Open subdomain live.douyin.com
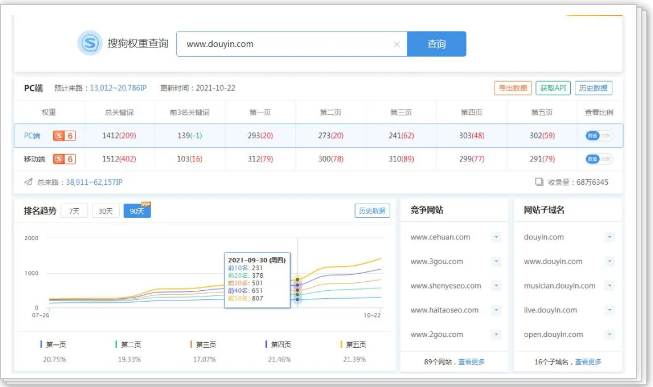The height and width of the screenshot is (387, 653). (550, 310)
